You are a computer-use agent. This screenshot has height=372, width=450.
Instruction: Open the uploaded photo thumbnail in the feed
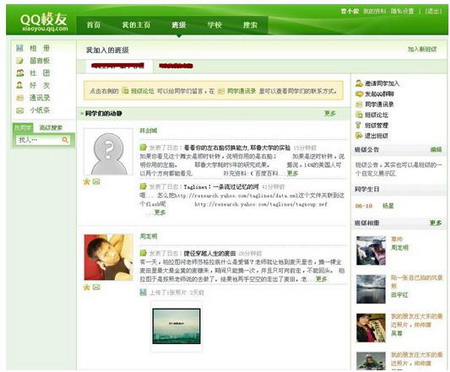click(176, 326)
